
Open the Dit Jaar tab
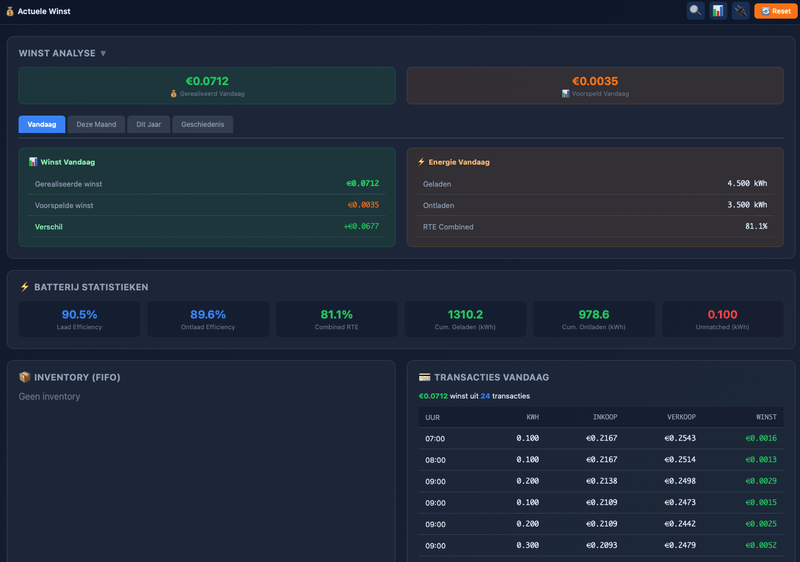[x=148, y=124]
